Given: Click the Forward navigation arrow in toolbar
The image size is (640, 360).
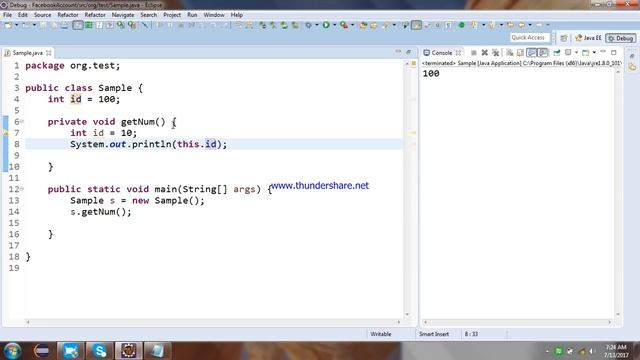Looking at the screenshot, I should [x=539, y=25].
